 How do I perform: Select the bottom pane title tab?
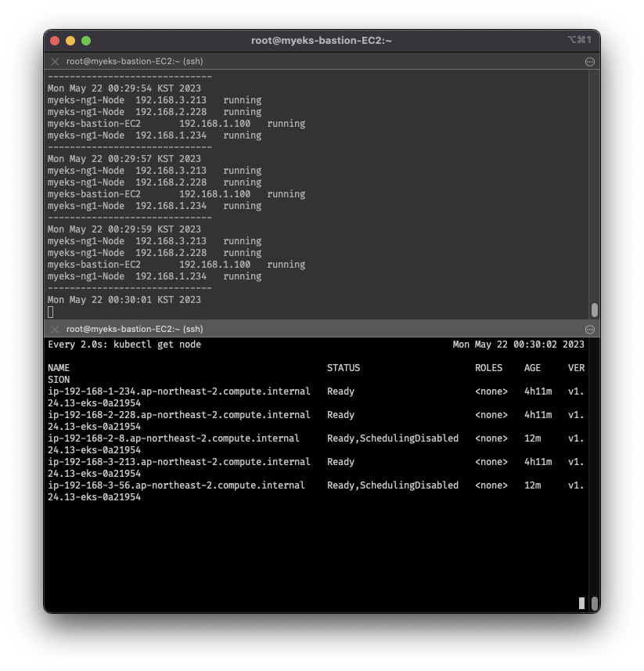coord(322,329)
